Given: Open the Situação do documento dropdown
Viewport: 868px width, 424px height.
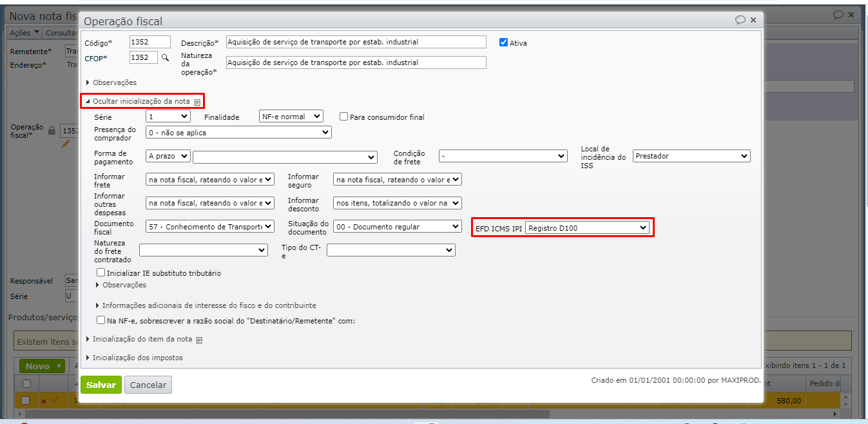Looking at the screenshot, I should click(397, 227).
